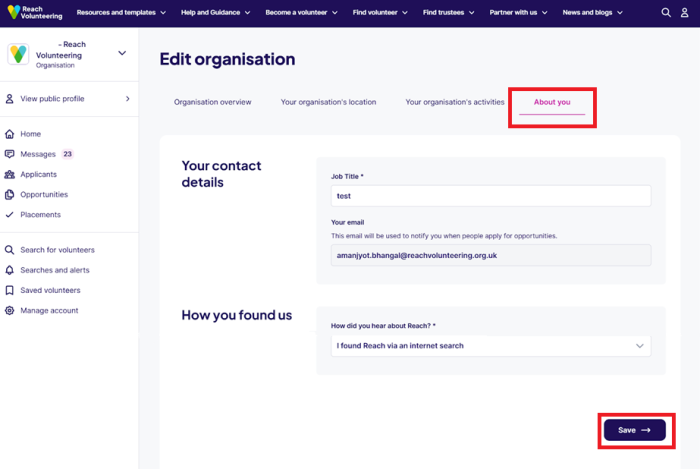Screen dimensions: 700x469
Task: Click the Saved volunteers bookmark icon
Action: [9, 291]
